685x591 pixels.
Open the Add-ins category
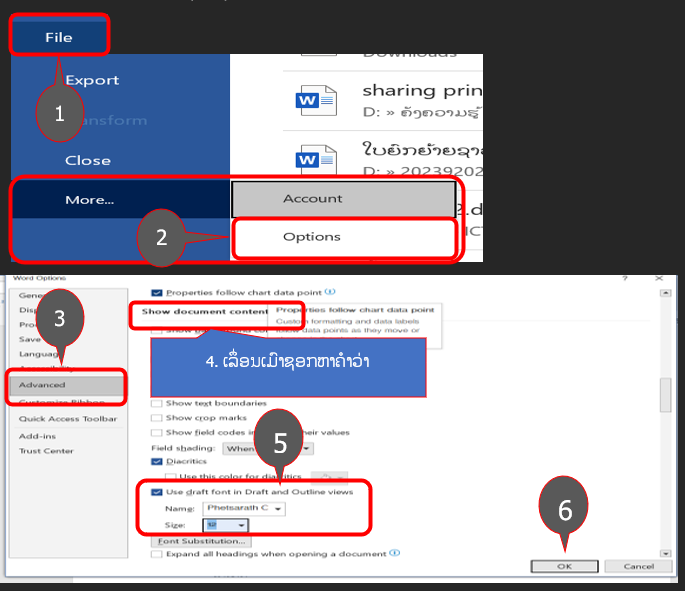[x=36, y=437]
